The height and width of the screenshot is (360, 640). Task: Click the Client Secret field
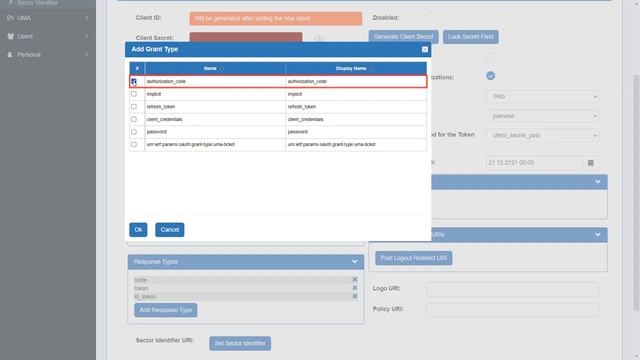(246, 37)
